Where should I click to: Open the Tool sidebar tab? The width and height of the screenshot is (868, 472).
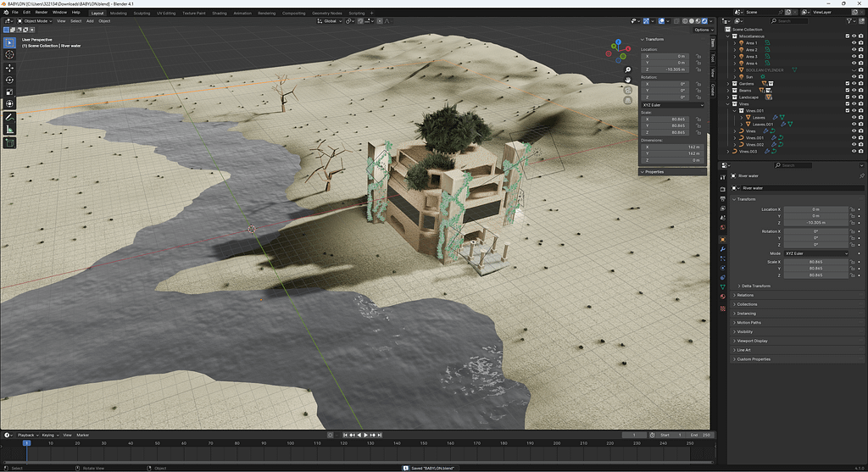pyautogui.click(x=713, y=58)
